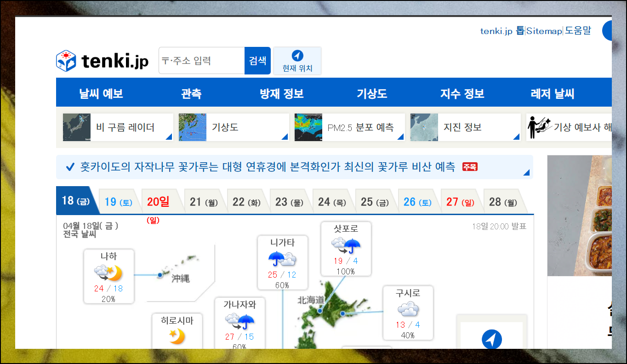Click the 沖縄 island marker dot on the map

pos(160,275)
